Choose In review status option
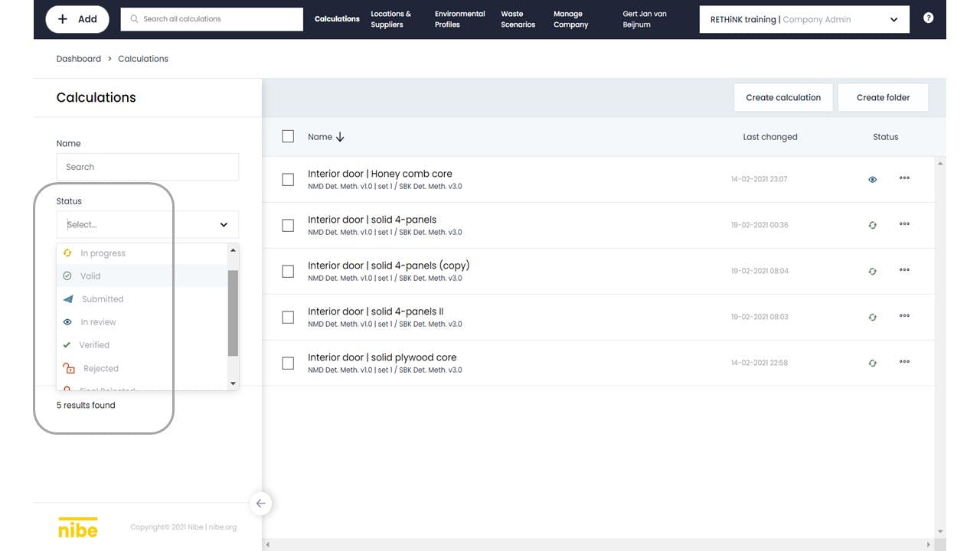The width and height of the screenshot is (980, 551). click(x=142, y=322)
